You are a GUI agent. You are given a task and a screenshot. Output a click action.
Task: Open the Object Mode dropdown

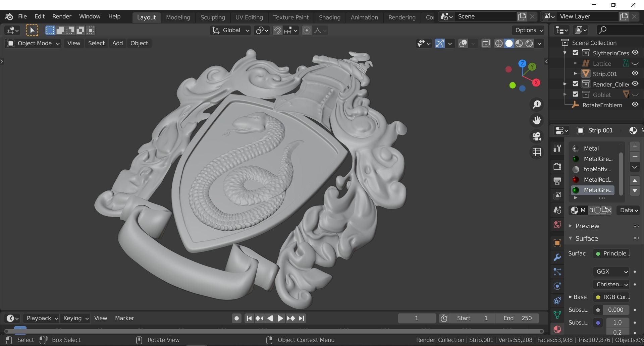tap(33, 43)
